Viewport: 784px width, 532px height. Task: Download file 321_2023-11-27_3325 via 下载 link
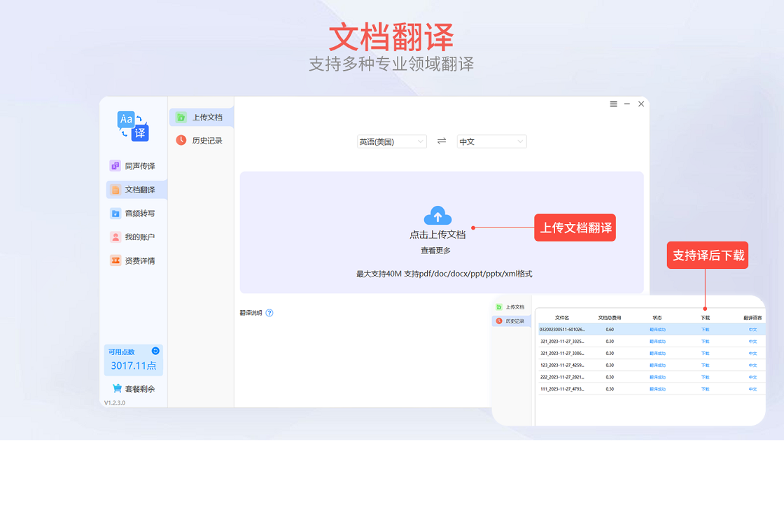[x=705, y=342]
